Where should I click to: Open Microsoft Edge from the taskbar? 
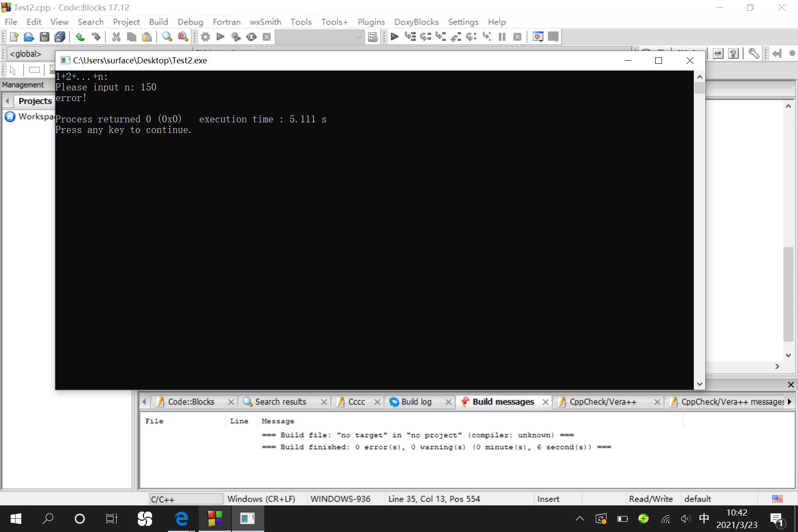click(x=181, y=519)
